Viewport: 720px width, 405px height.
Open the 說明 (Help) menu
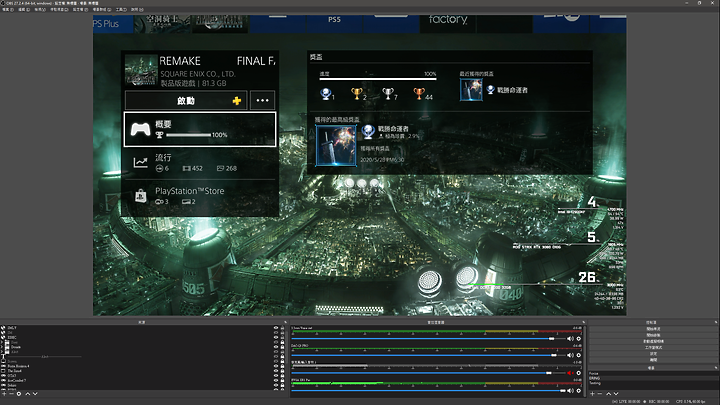[x=137, y=9]
